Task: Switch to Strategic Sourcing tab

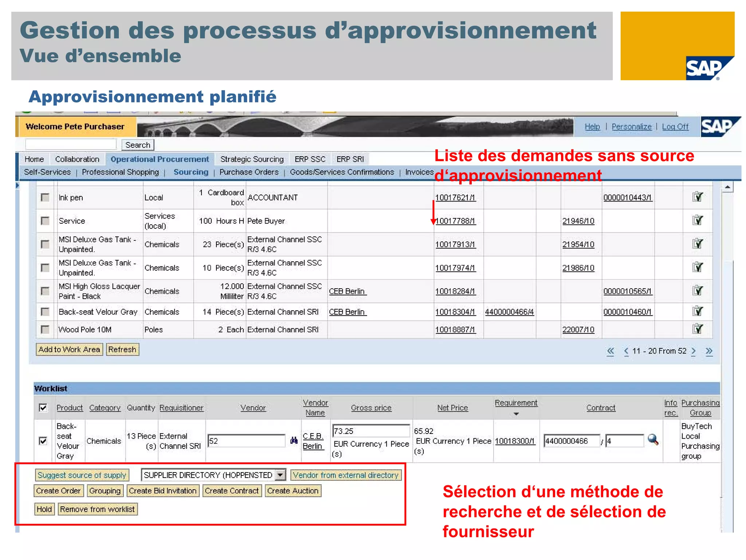Action: click(252, 159)
